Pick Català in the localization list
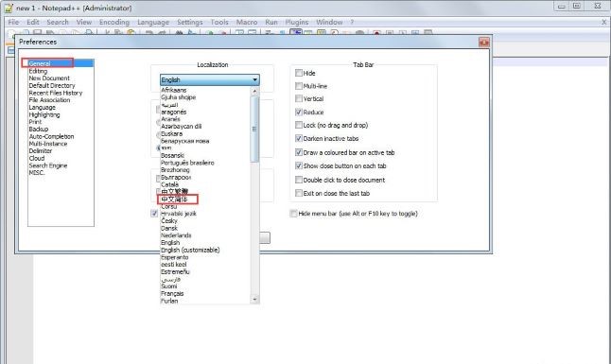The image size is (611, 364). [x=170, y=184]
